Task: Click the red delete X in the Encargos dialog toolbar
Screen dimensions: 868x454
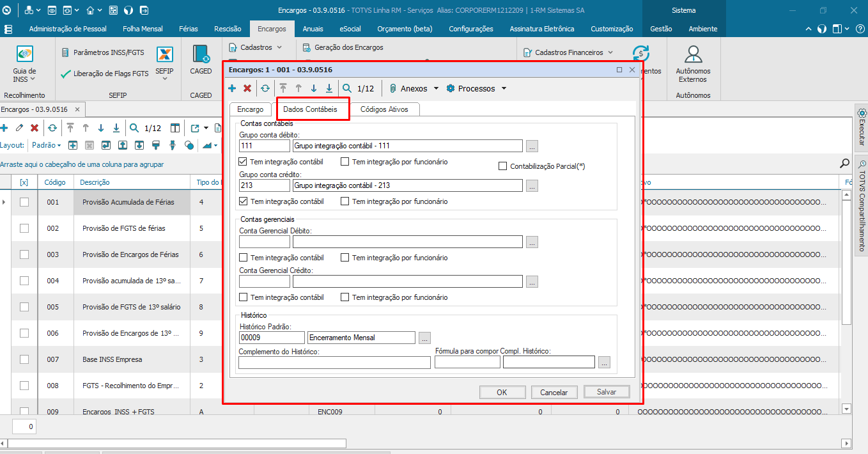Action: point(247,88)
